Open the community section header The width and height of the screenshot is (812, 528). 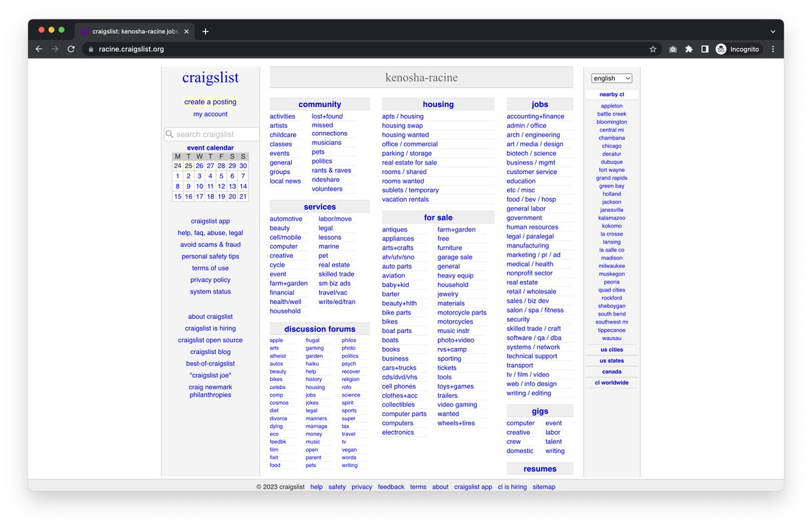pyautogui.click(x=319, y=104)
